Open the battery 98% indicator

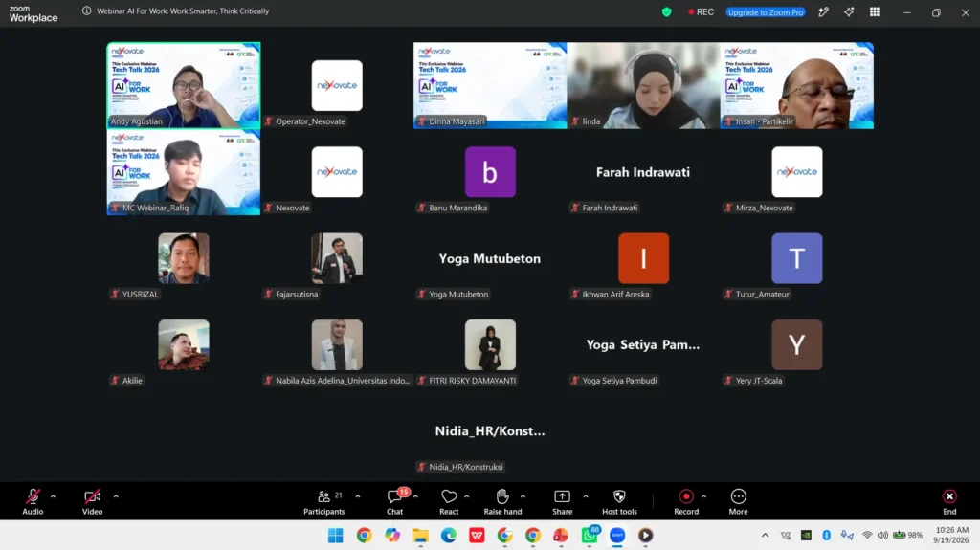tap(907, 535)
